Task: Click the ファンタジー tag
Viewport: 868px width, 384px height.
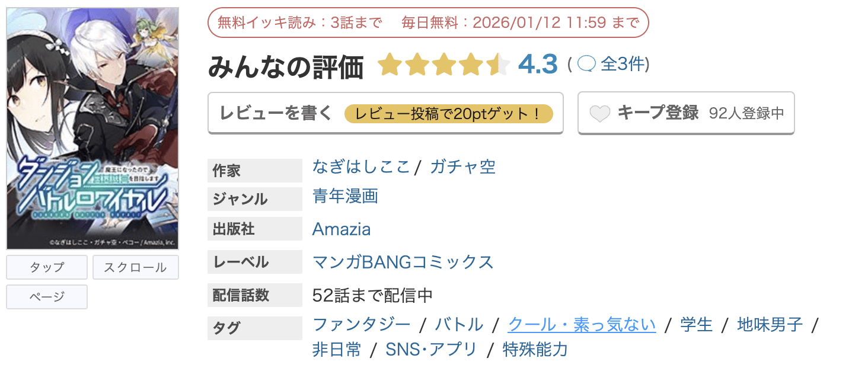Action: click(361, 325)
